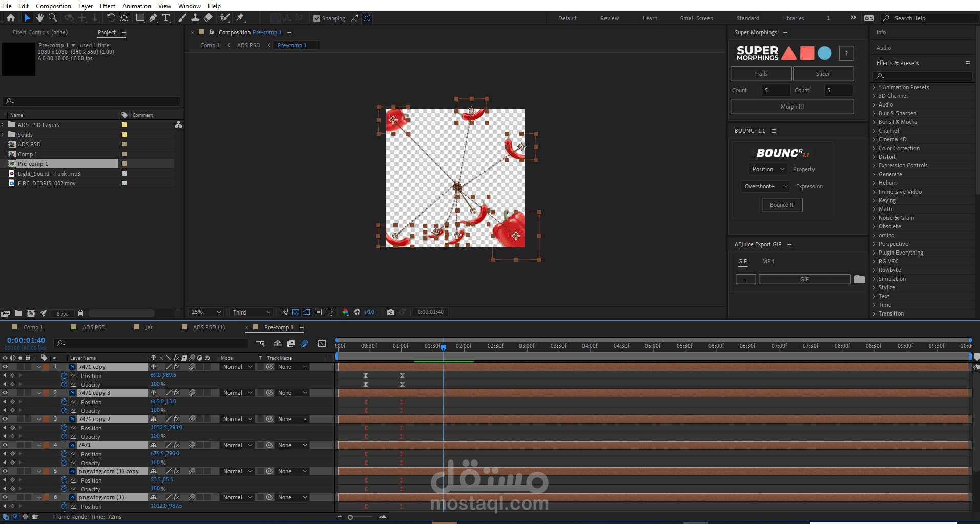The height and width of the screenshot is (524, 980).
Task: Open the AEJuice export folder icon
Action: (860, 279)
